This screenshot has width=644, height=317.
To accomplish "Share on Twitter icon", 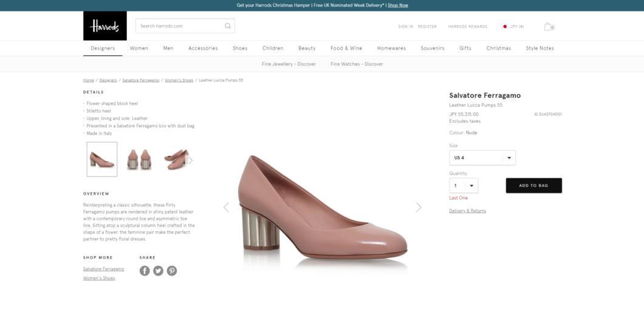I will 158,271.
